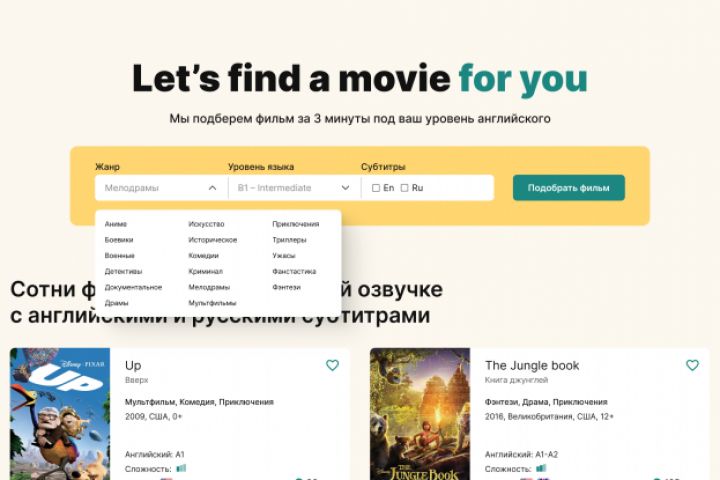This screenshot has height=480, width=720.
Task: Open The Jungle Book poster
Action: point(420,414)
